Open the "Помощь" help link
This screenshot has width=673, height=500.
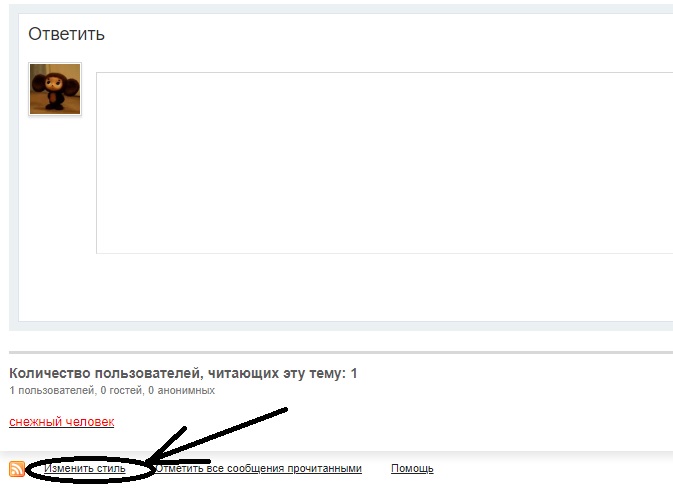(x=412, y=468)
